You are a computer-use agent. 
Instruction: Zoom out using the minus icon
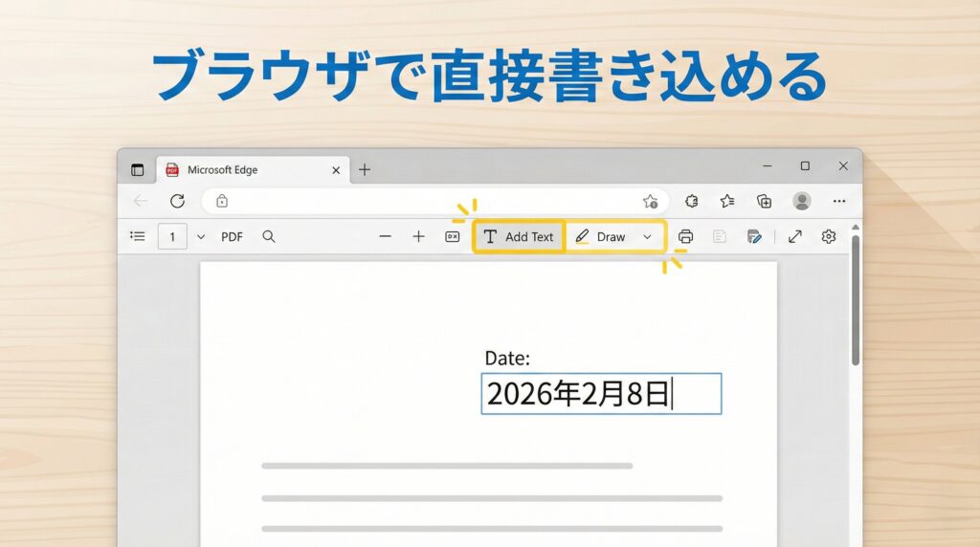click(385, 237)
